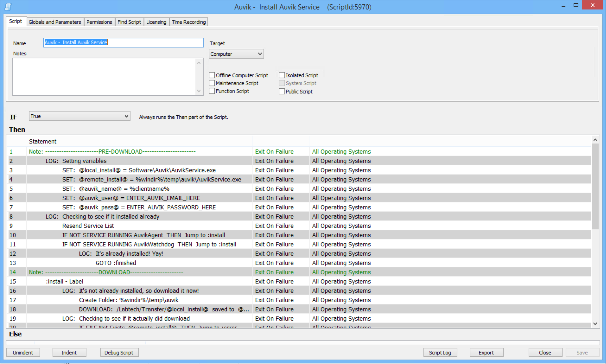
Task: Go to the Licensing tab
Action: [x=156, y=22]
